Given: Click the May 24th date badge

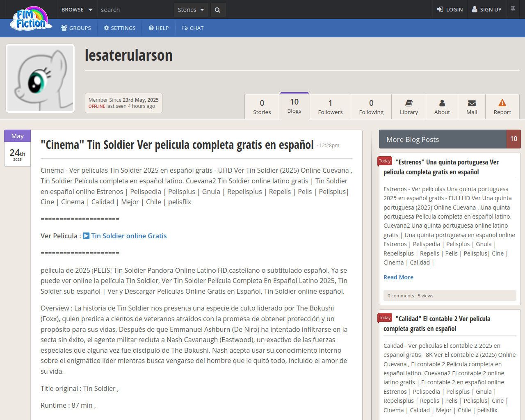Looking at the screenshot, I should coord(18,148).
